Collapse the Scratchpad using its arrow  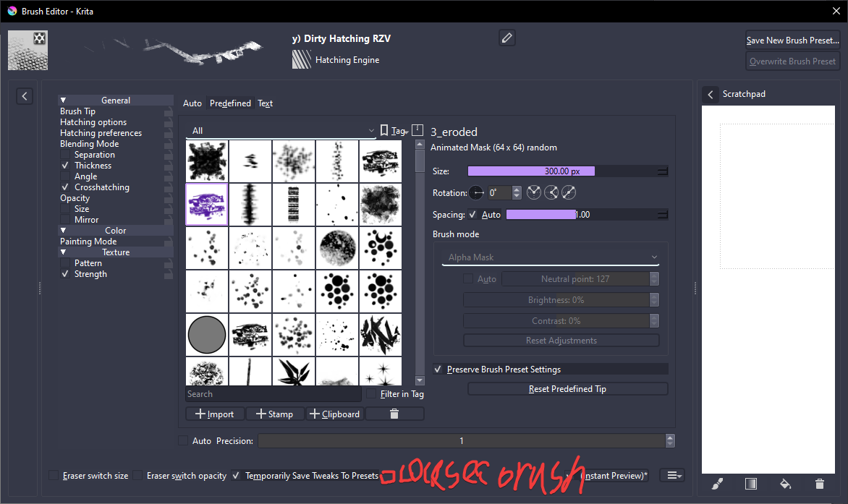(x=711, y=95)
